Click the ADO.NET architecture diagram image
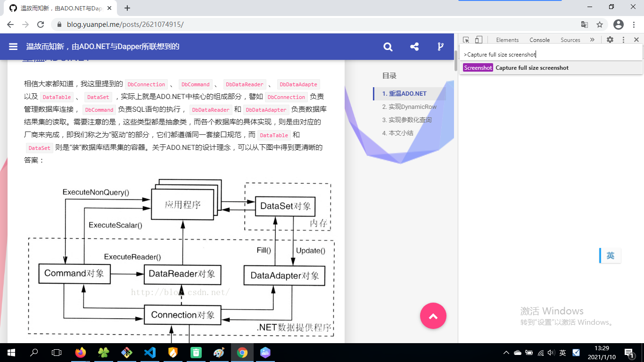644x362 pixels. pos(180,259)
